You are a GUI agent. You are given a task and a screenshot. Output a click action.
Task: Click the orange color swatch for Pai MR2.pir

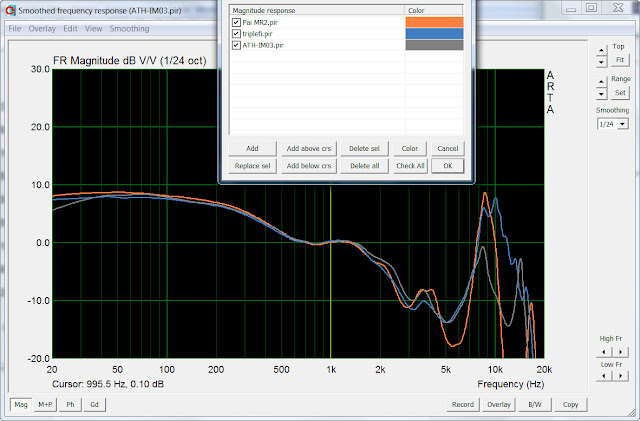(434, 22)
